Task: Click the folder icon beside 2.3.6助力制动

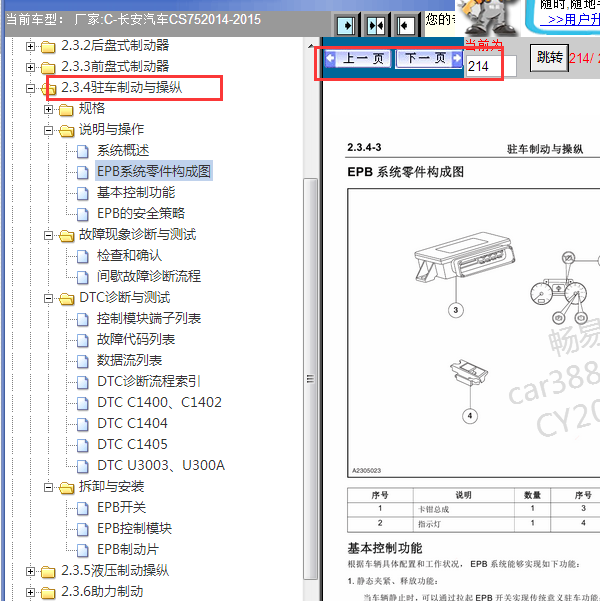Action: coord(48,593)
